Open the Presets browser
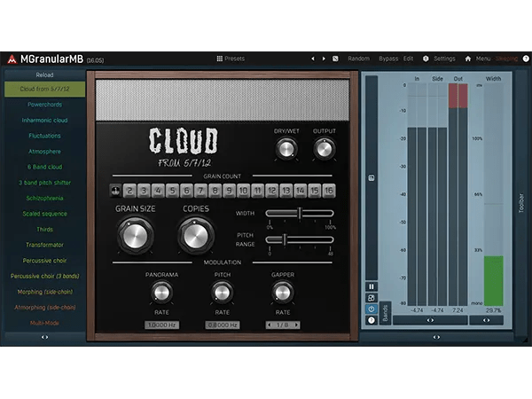532x399 pixels. tap(231, 59)
